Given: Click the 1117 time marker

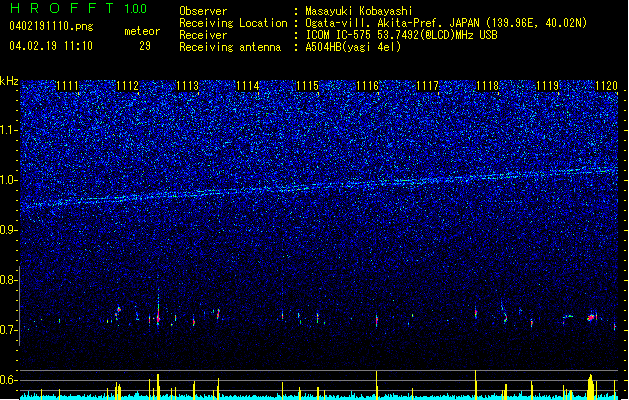Looking at the screenshot, I should pos(428,86).
